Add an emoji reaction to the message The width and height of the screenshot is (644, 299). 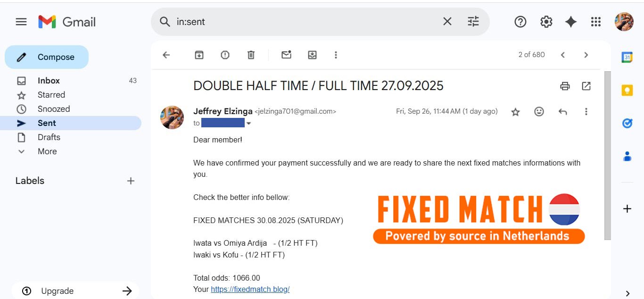coord(539,112)
